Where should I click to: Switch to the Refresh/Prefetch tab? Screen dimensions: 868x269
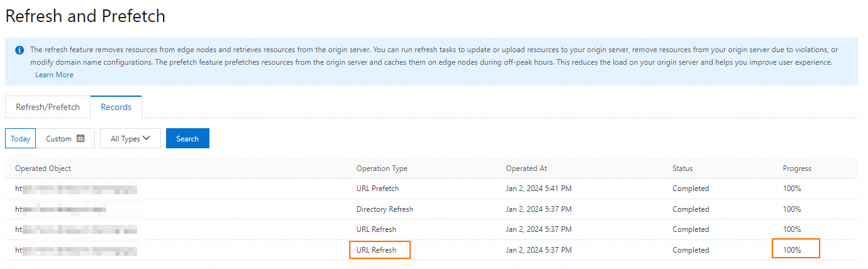[48, 107]
